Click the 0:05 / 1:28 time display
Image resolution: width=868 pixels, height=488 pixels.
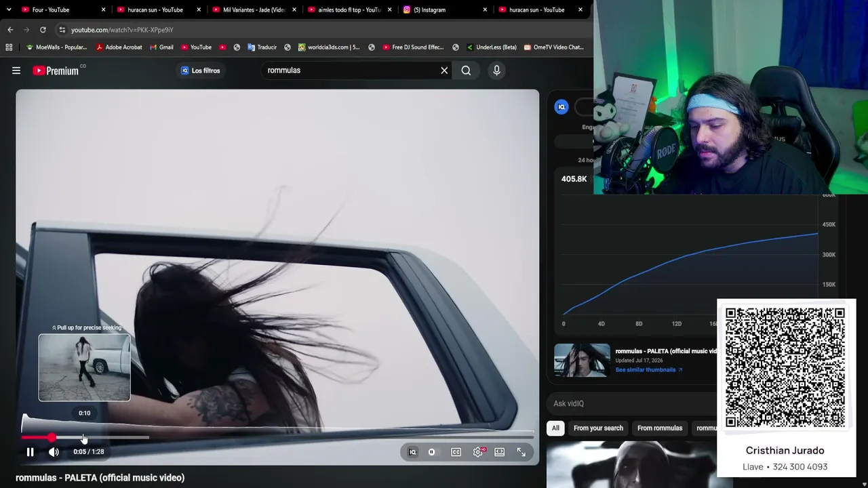pos(89,452)
